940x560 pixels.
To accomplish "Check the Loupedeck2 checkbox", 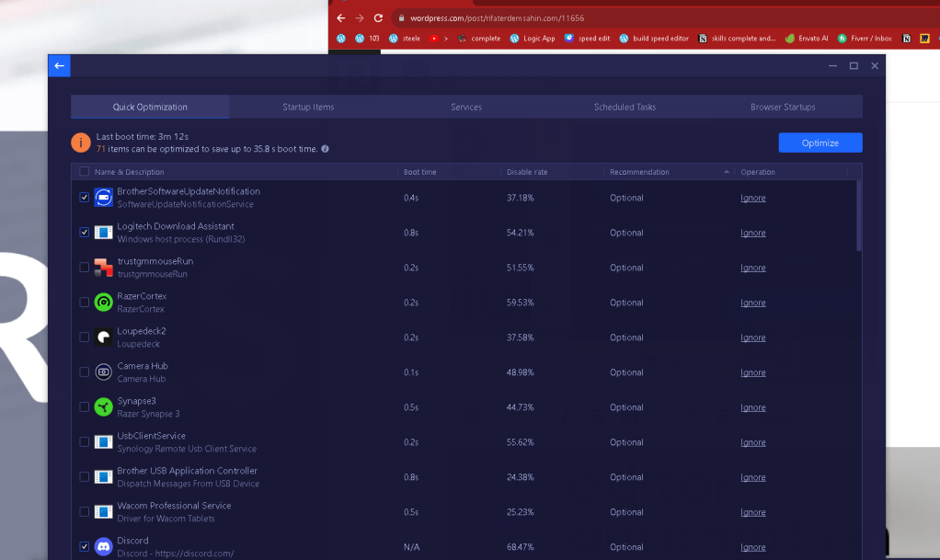I will click(x=84, y=337).
